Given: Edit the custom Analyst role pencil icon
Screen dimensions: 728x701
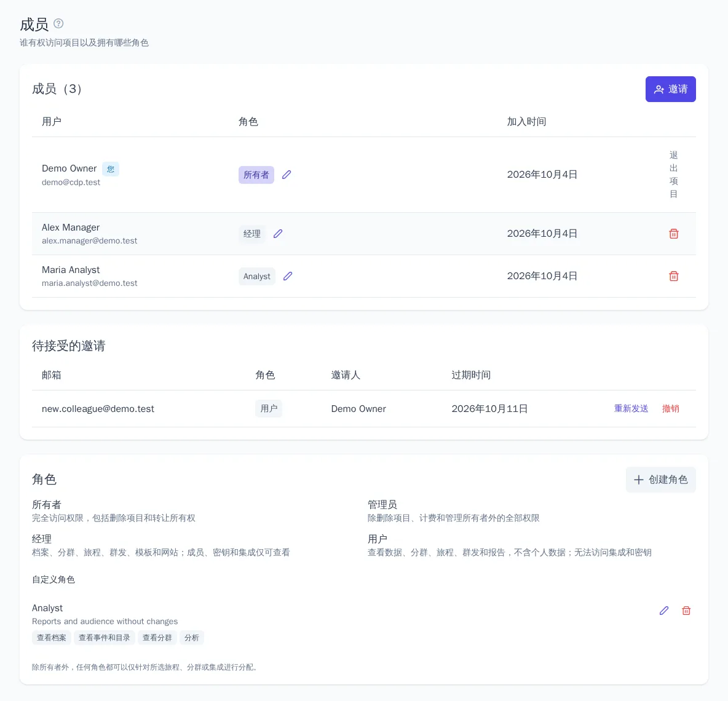Looking at the screenshot, I should 664,611.
